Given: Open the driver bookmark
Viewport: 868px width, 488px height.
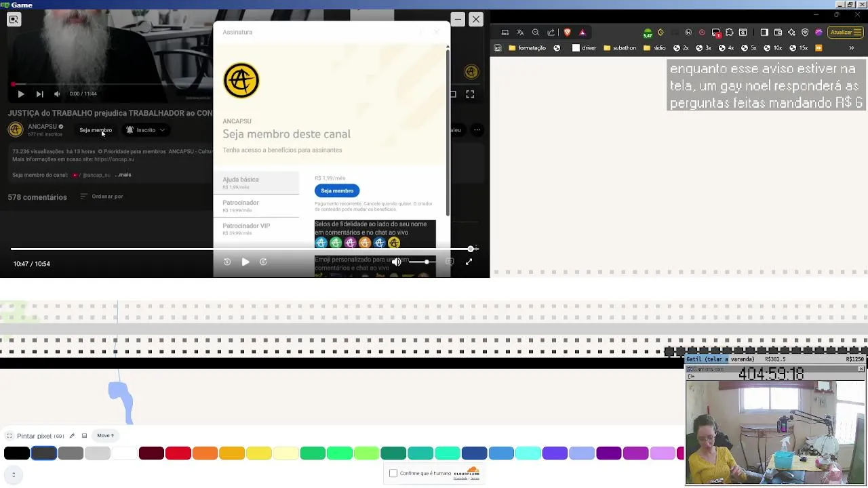Looking at the screenshot, I should click(585, 48).
